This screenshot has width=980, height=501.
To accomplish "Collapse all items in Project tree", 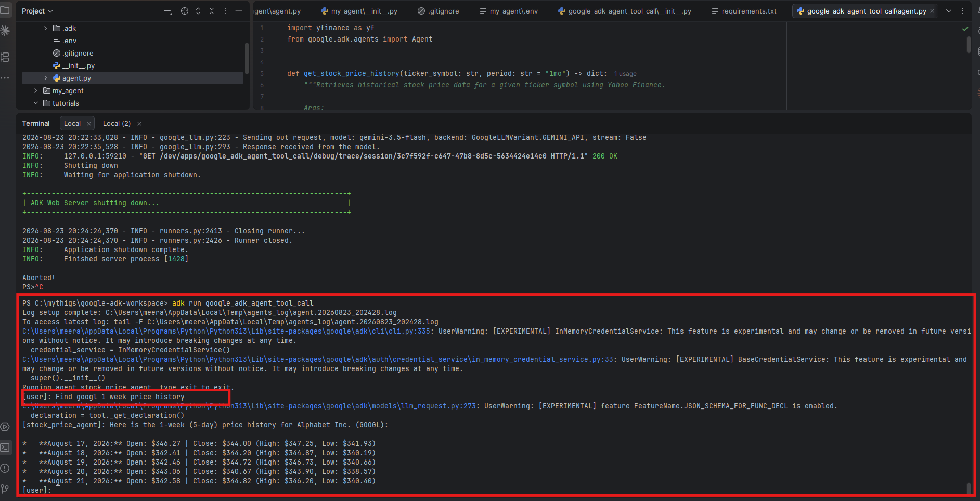I will click(x=212, y=11).
